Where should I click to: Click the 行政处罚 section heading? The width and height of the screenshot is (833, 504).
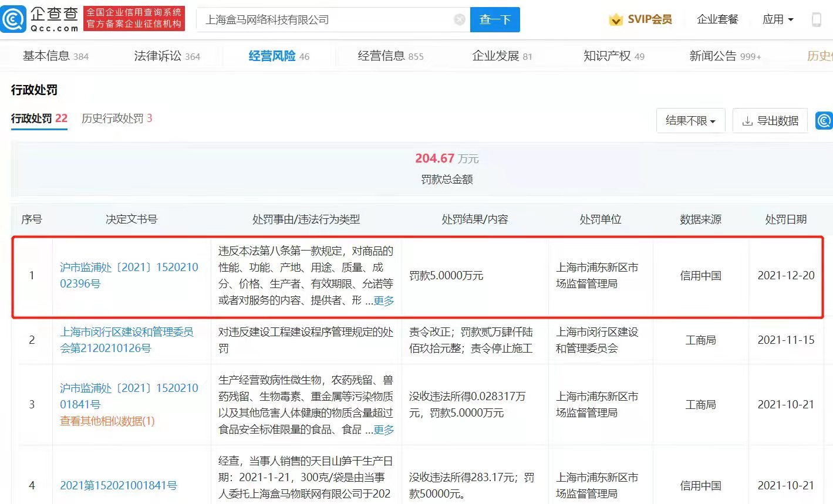(34, 90)
